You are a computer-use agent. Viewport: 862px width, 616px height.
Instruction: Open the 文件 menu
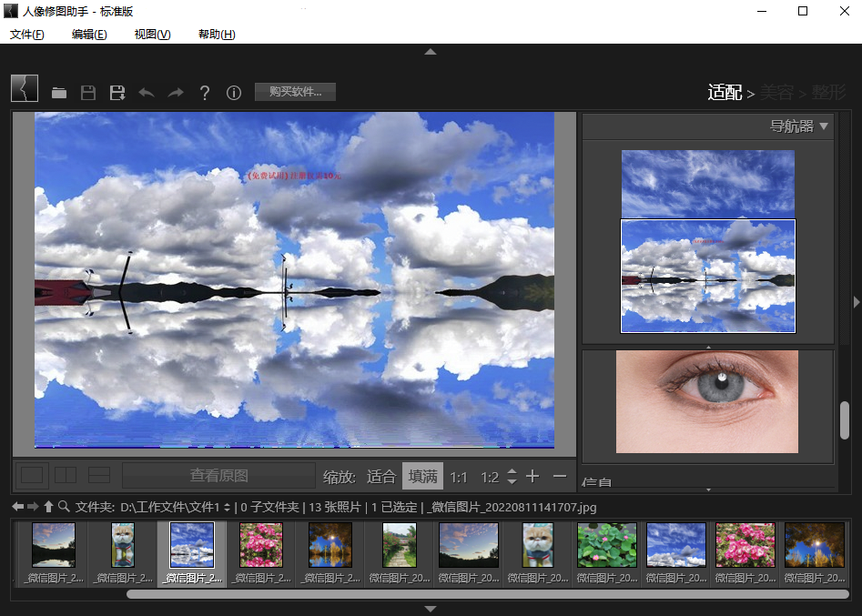point(27,35)
